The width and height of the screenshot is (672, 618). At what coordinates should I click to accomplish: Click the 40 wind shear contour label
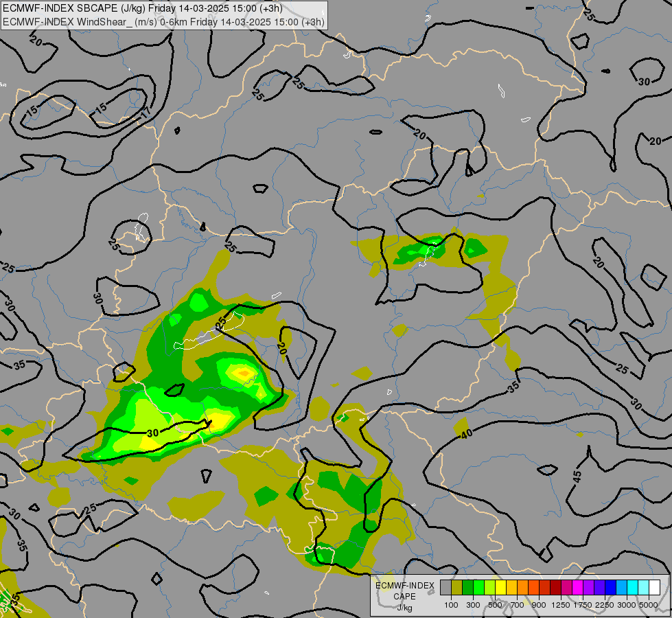click(467, 434)
